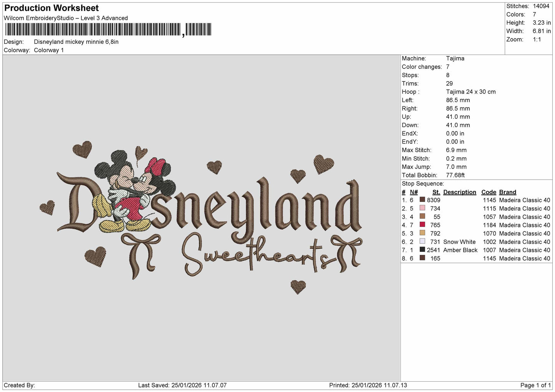555x392 pixels.
Task: Click the Right label in machine details
Action: [x=409, y=109]
